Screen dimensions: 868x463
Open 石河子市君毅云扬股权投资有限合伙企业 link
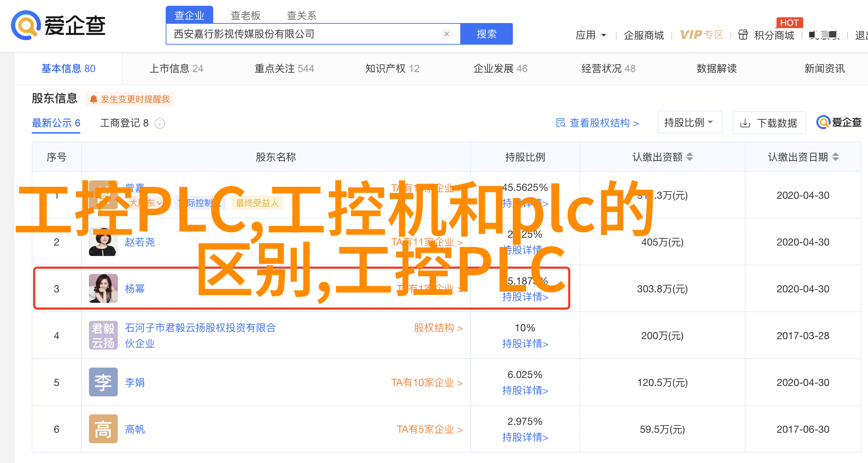point(200,336)
